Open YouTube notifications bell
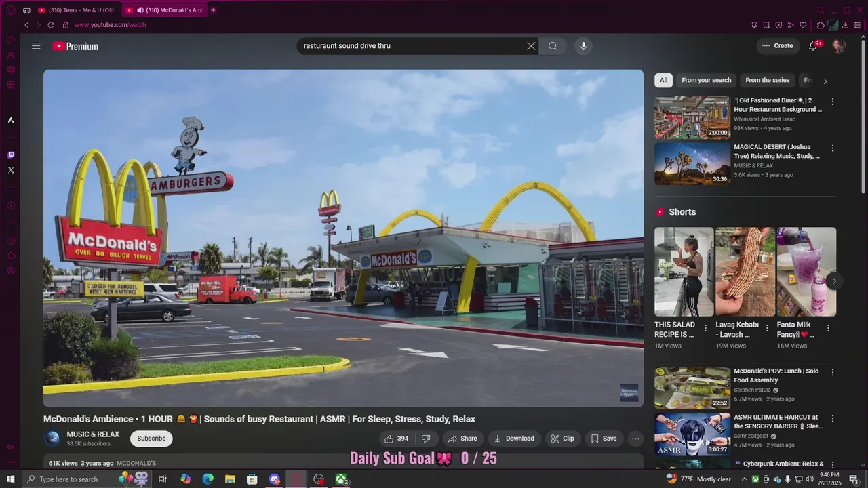Image resolution: width=868 pixels, height=488 pixels. coord(814,45)
